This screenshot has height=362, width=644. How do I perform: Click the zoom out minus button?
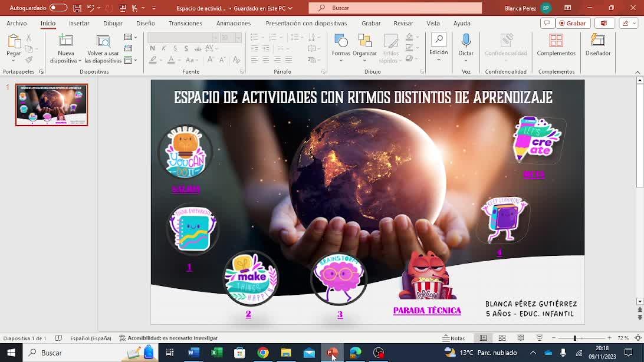click(x=554, y=338)
